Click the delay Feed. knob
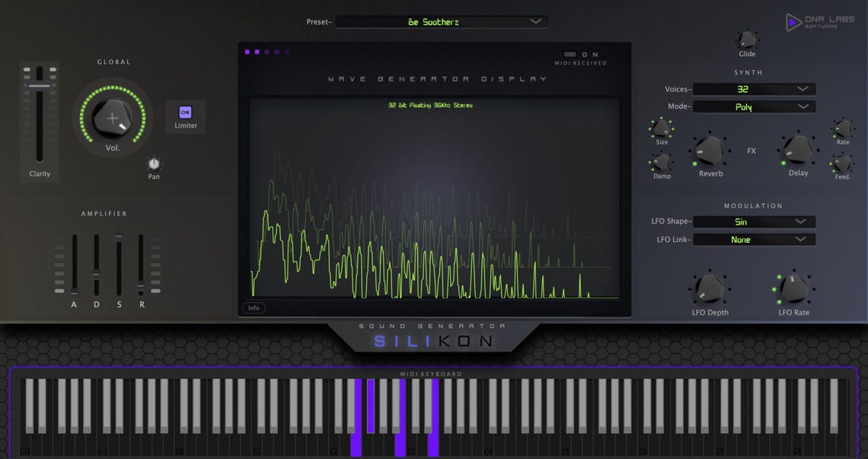This screenshot has height=459, width=868. 842,164
